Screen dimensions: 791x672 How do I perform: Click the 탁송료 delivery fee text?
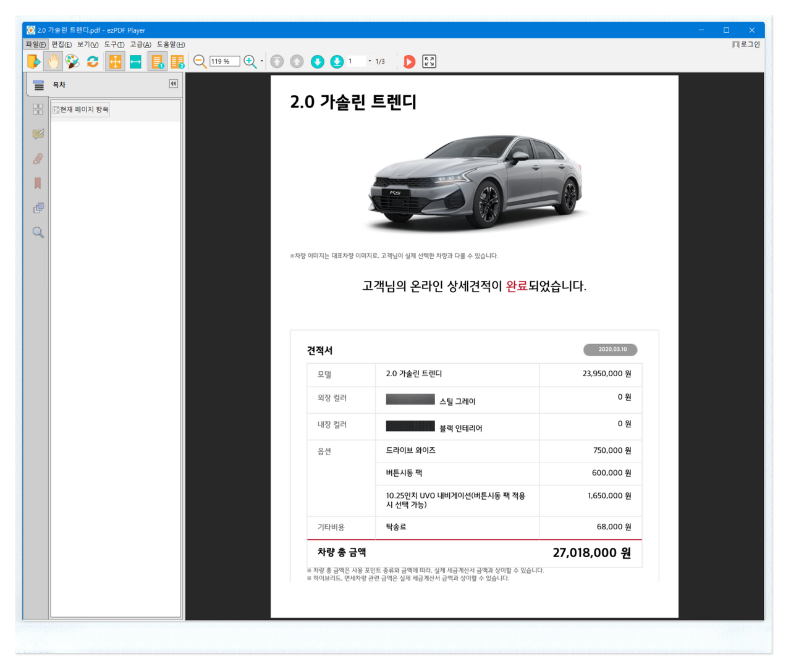point(396,527)
